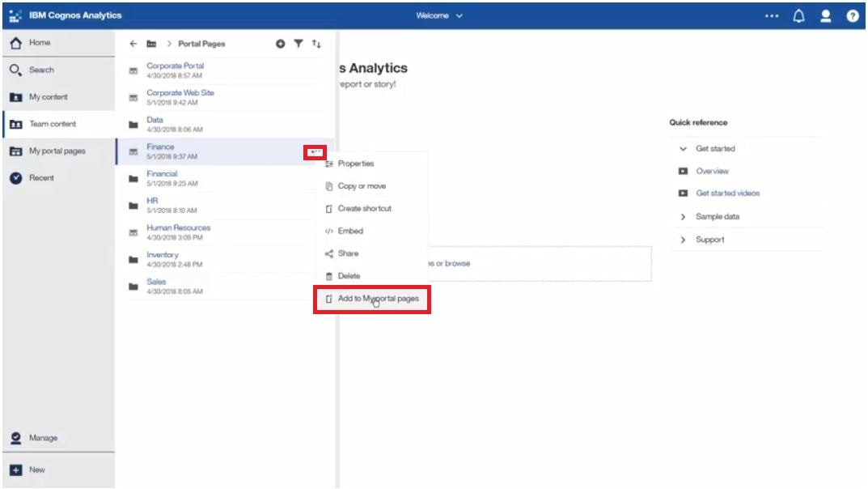Open the Sales folder

[156, 282]
